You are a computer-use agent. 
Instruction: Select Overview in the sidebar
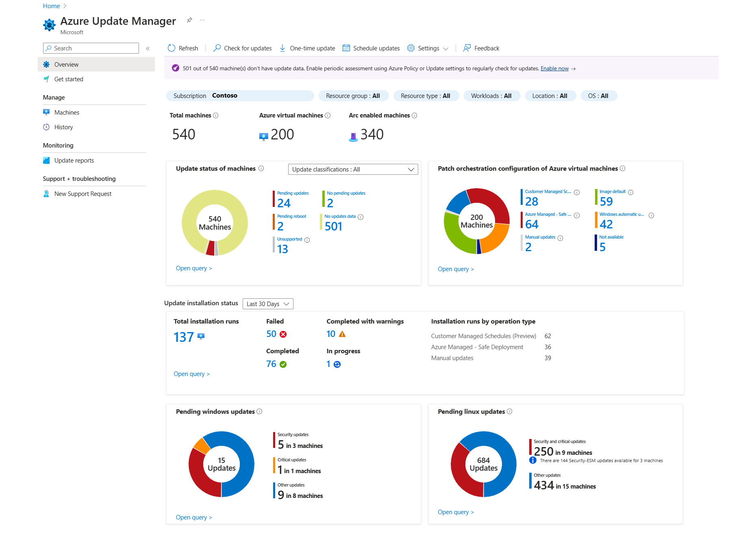96,64
